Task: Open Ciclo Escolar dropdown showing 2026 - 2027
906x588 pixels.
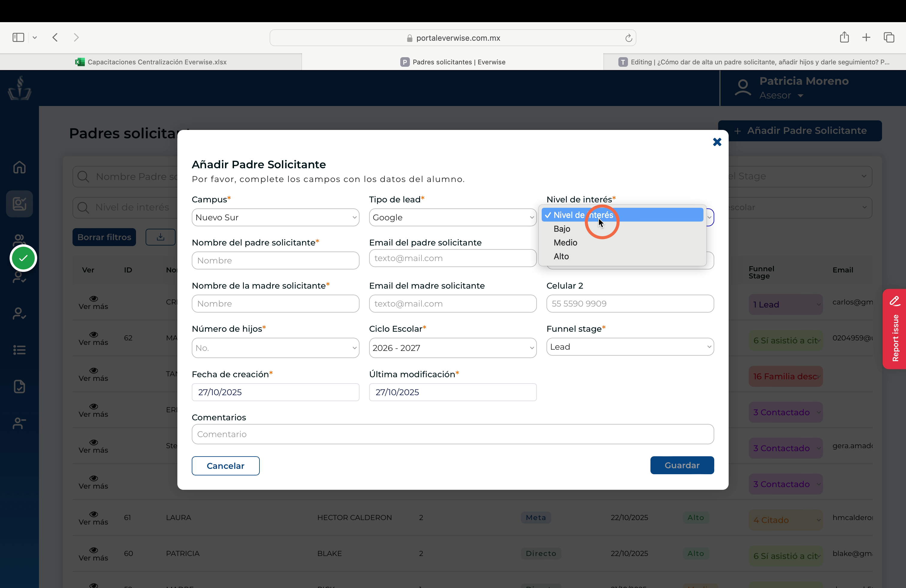Action: [x=453, y=348]
